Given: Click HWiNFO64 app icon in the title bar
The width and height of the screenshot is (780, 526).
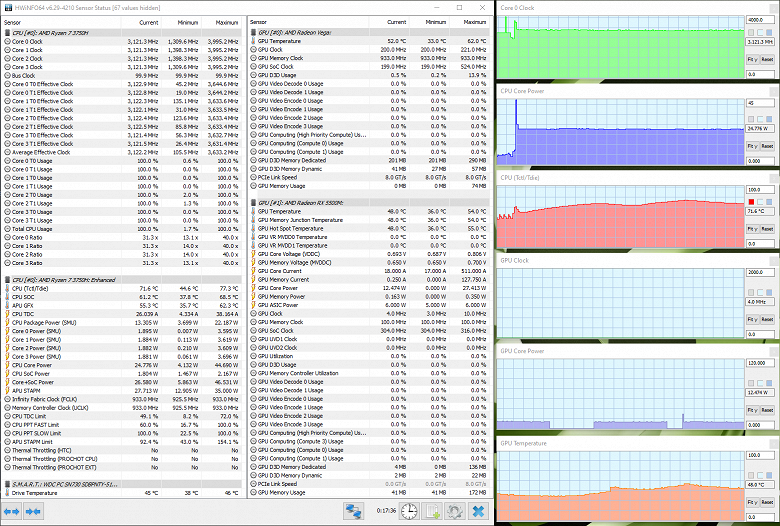Looking at the screenshot, I should point(8,7).
